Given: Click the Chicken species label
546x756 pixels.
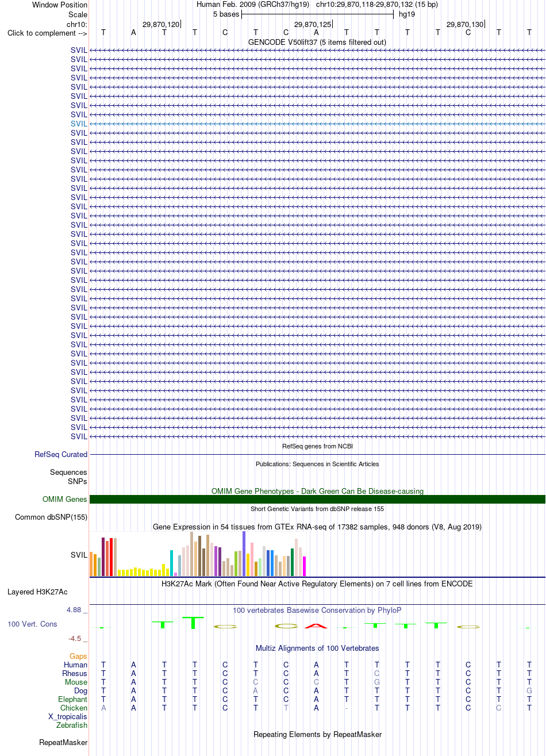Looking at the screenshot, I should pos(74,708).
